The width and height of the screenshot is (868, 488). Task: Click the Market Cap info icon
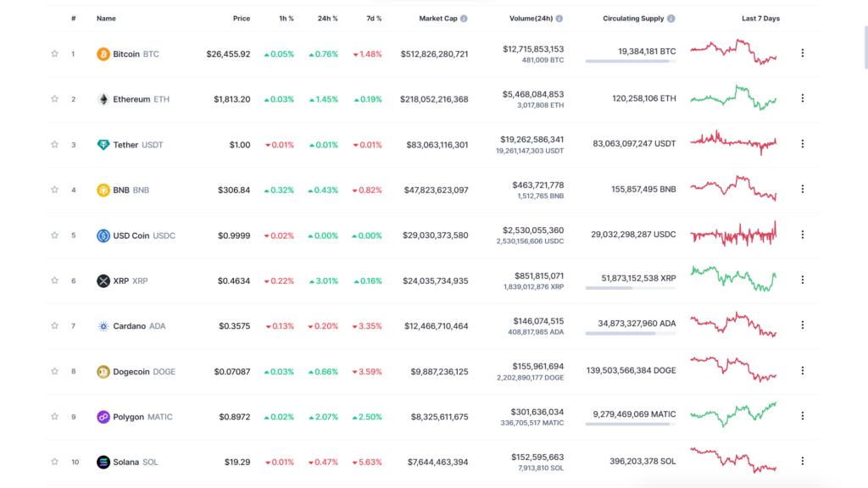click(464, 18)
